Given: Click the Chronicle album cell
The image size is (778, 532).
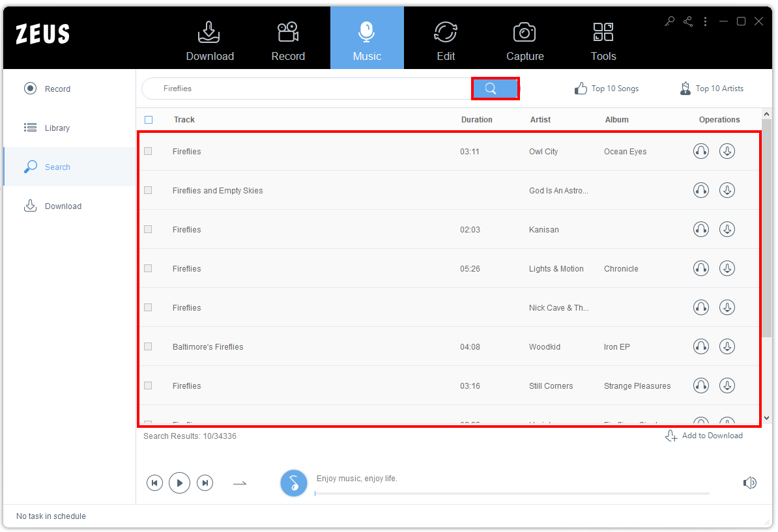Looking at the screenshot, I should click(621, 268).
